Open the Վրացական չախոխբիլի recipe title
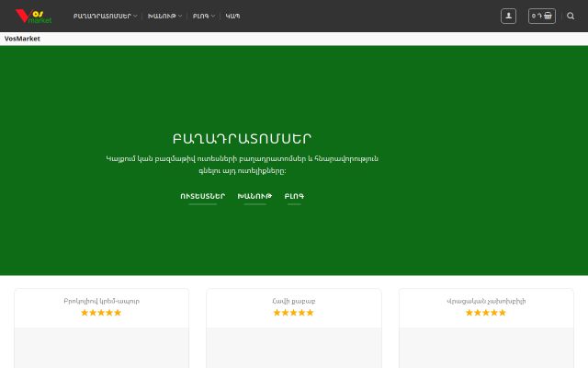This screenshot has width=588, height=368. coord(486,301)
